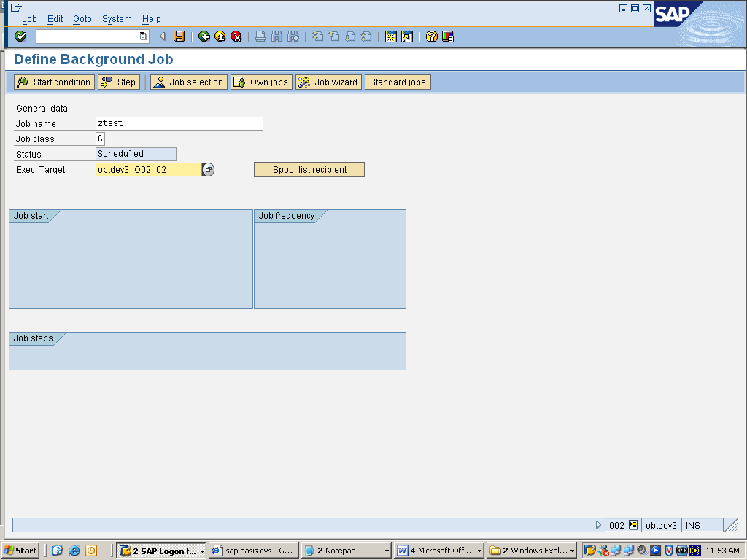Click the Spool list recipient button
747x560 pixels.
pos(309,168)
